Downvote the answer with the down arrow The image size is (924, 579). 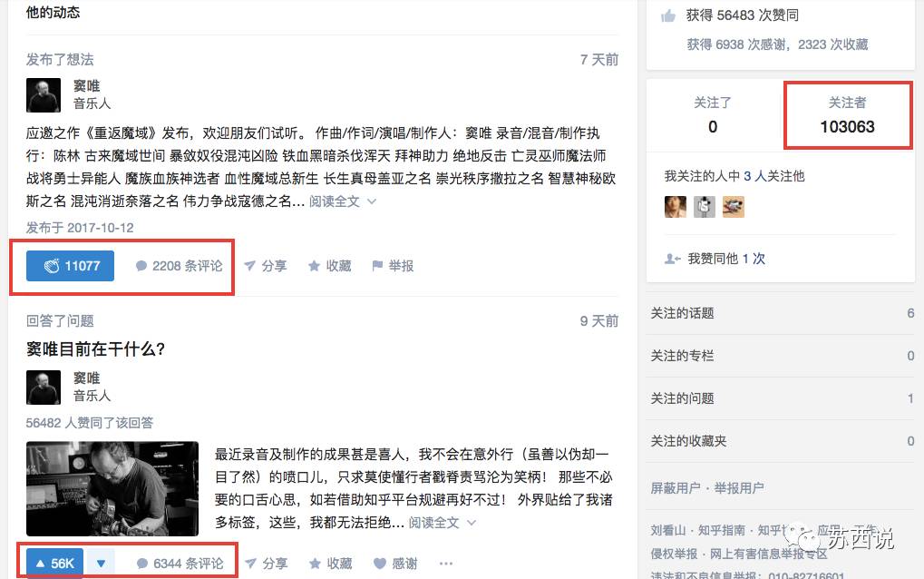click(101, 563)
